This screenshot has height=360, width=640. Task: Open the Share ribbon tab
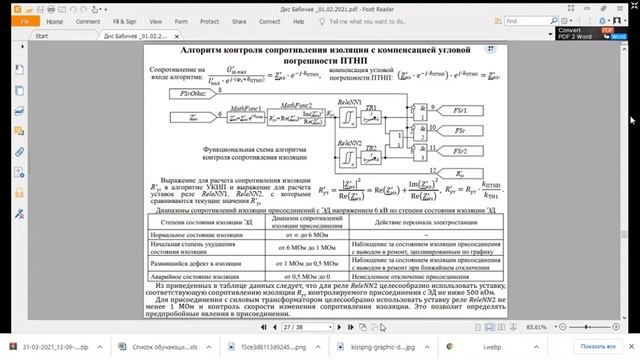coord(239,22)
